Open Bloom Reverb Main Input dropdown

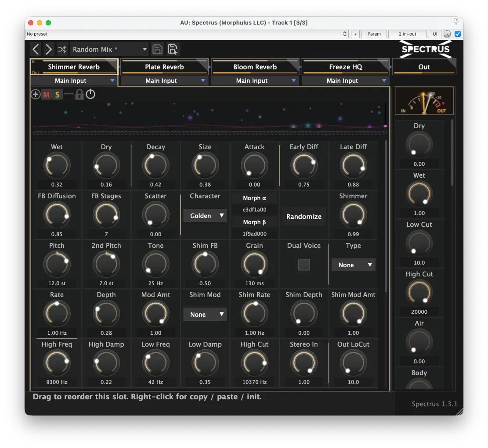[x=255, y=81]
